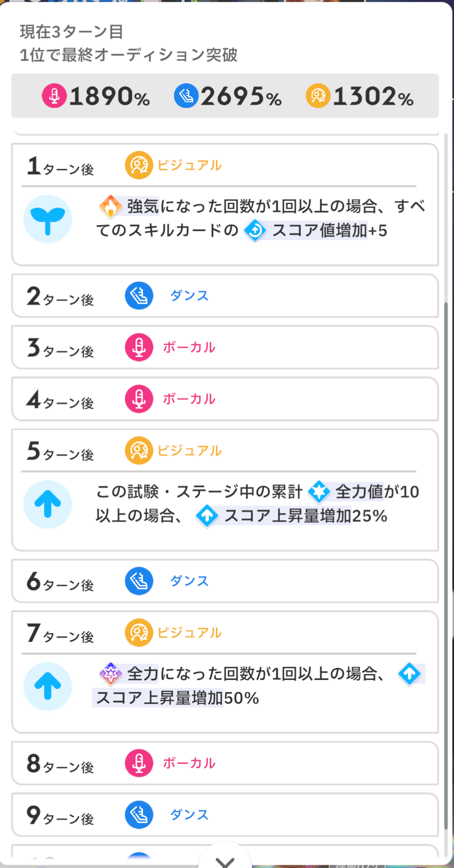Open the 8ターン後 ボーカル row
Viewport: 454px width, 868px height.
click(x=225, y=763)
